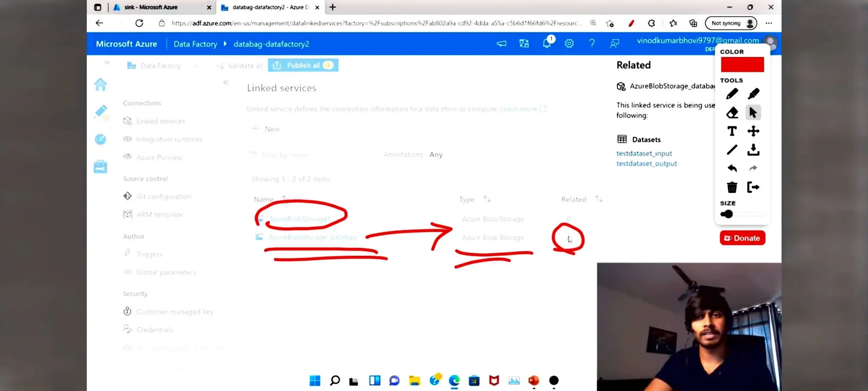
Task: Open the switch Data Factory icon
Action: coord(524,44)
